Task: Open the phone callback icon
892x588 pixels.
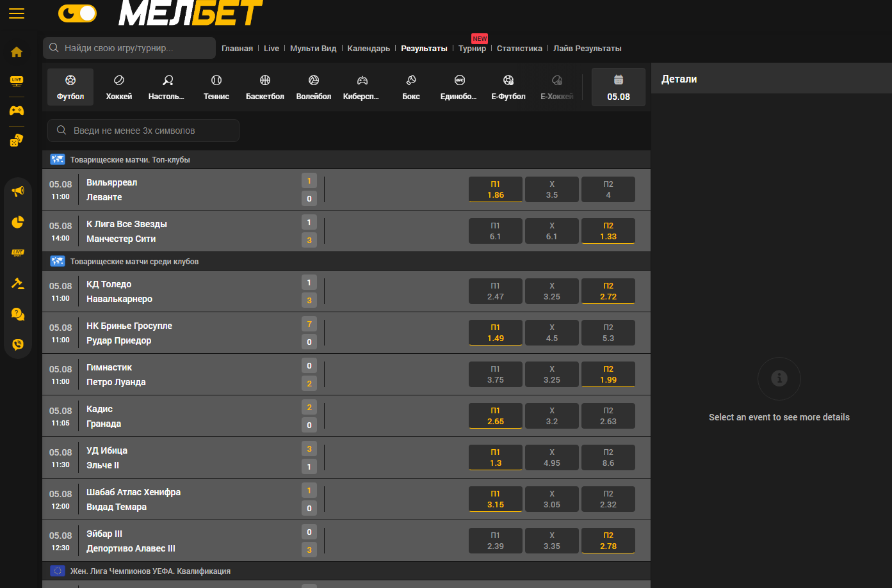Action: [18, 344]
